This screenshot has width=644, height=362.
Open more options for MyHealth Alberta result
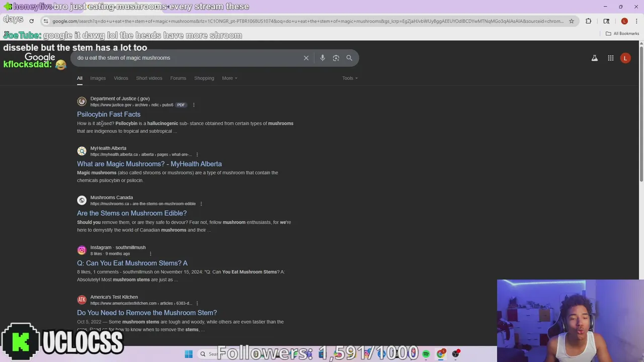(x=197, y=154)
